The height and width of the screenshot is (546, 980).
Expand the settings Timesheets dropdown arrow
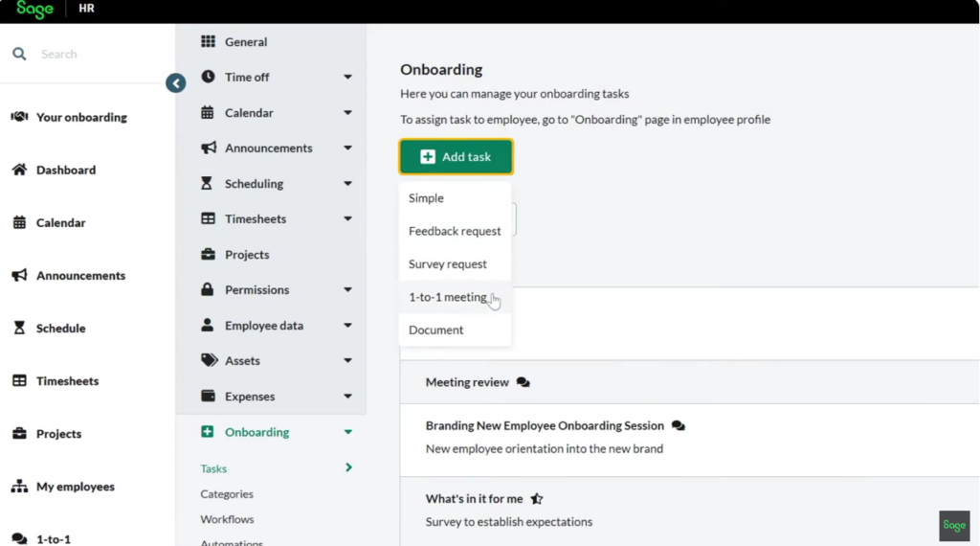click(347, 219)
